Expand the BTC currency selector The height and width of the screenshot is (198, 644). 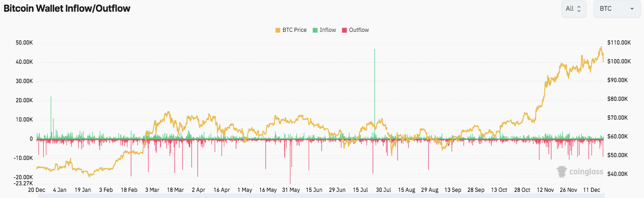[617, 8]
